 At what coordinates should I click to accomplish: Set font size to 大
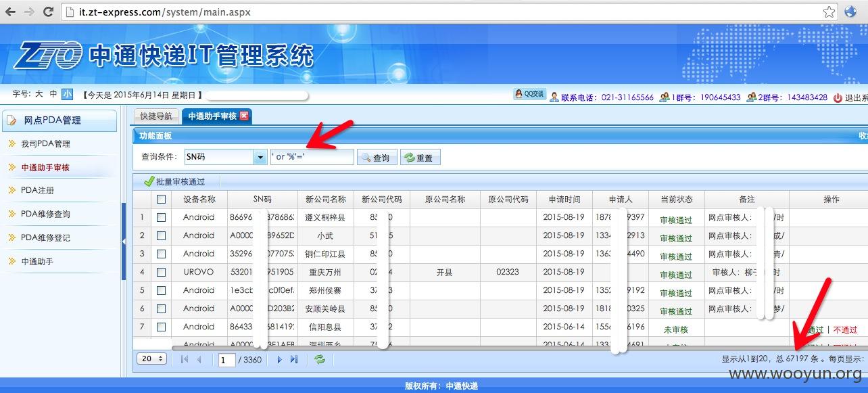coord(39,94)
